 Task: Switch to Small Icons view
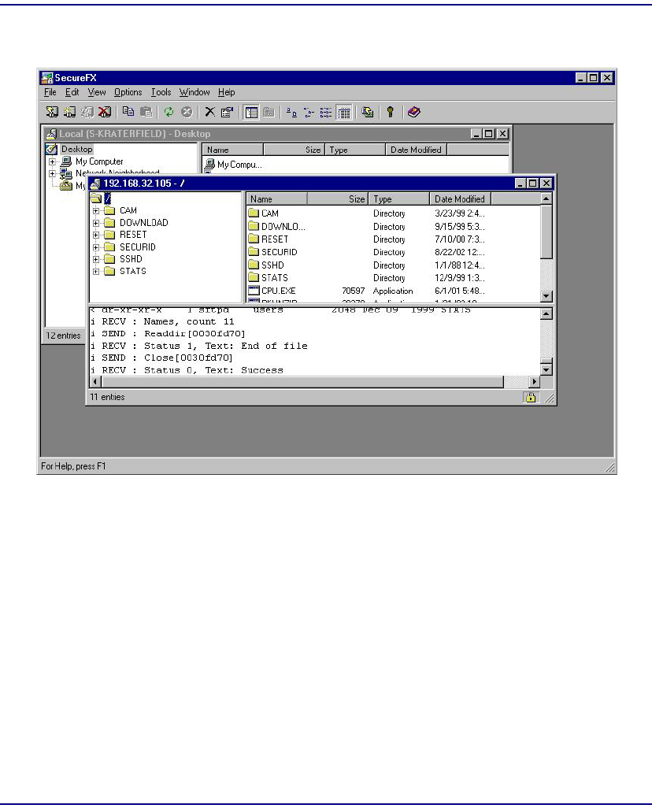[309, 112]
